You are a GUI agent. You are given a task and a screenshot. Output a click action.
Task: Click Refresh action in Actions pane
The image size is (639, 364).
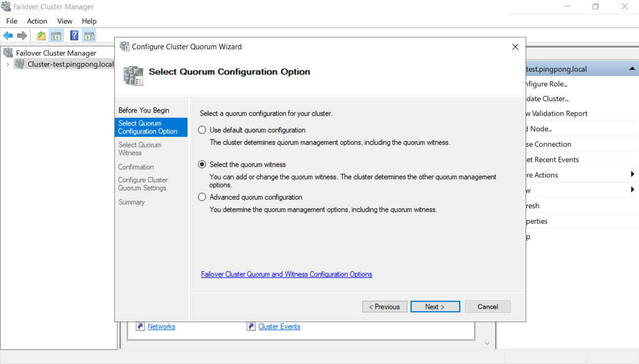click(533, 206)
